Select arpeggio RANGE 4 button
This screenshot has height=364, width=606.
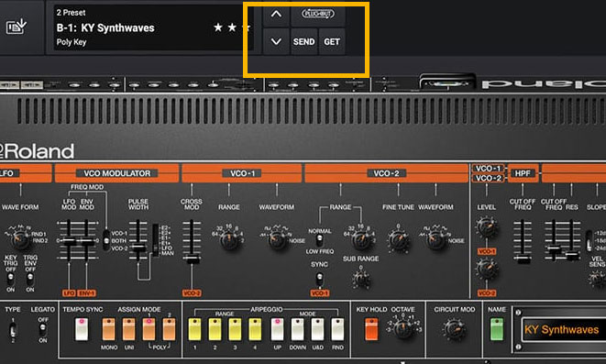click(x=255, y=329)
